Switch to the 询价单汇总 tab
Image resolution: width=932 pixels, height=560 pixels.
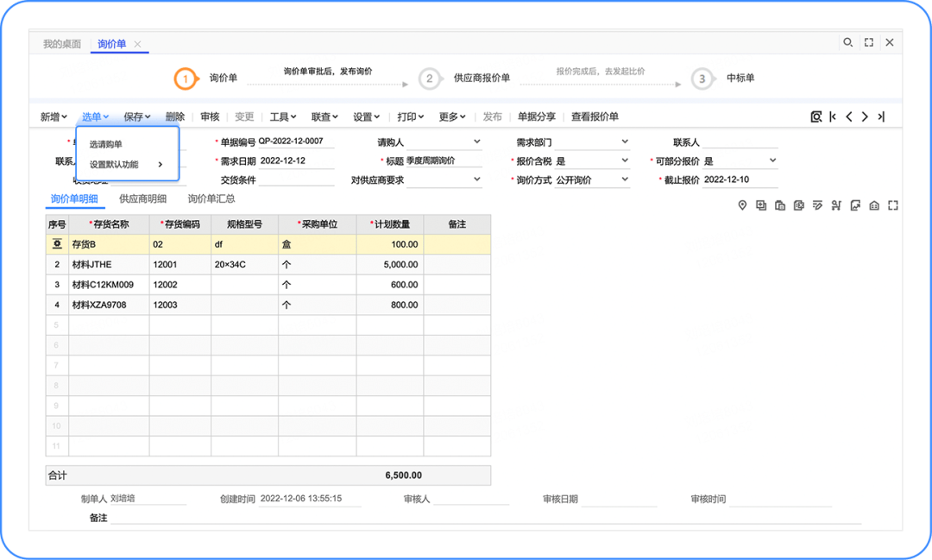click(x=211, y=199)
